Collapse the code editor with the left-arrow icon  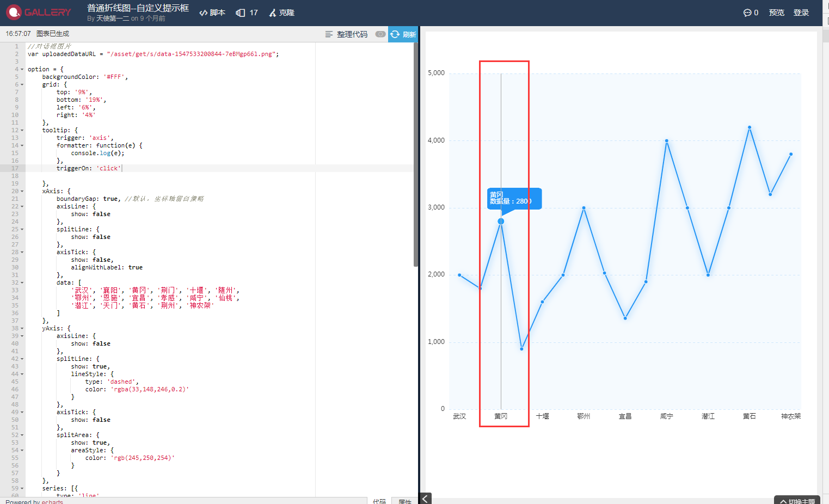point(425,498)
